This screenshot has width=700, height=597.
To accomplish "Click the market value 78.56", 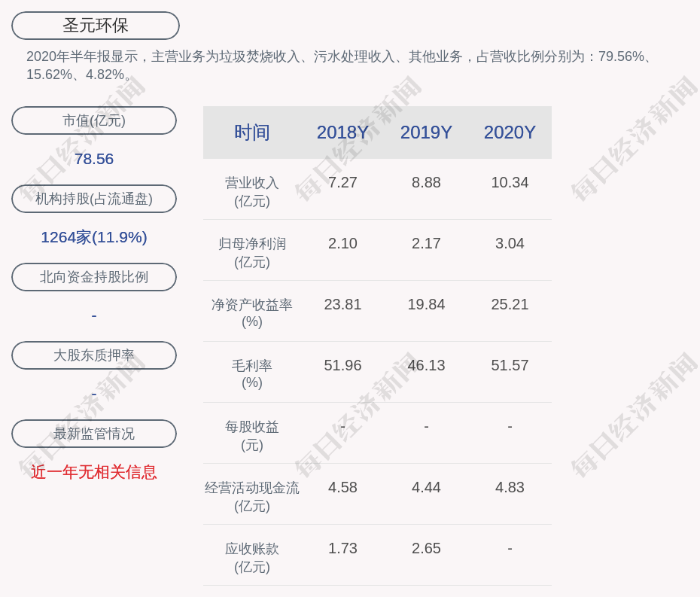I will pyautogui.click(x=94, y=159).
